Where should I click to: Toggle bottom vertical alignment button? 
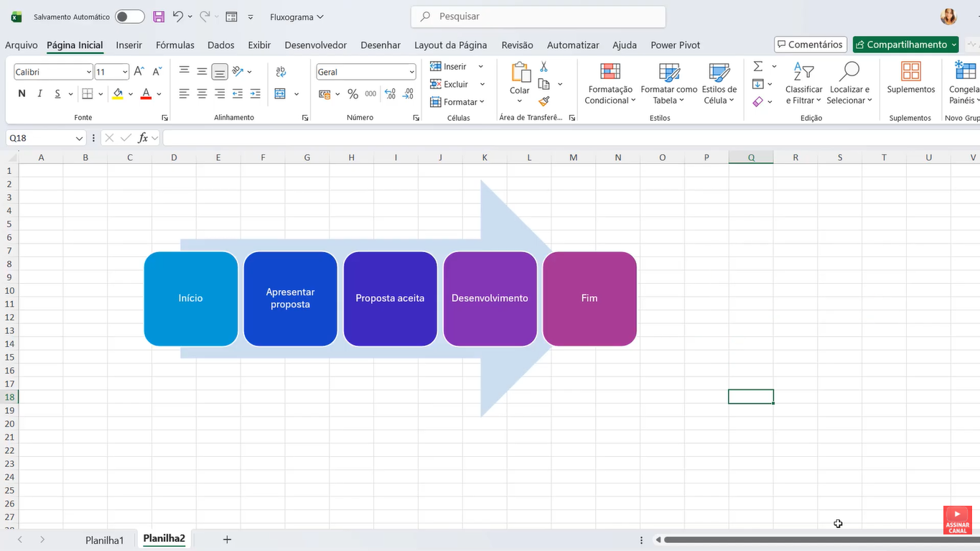(x=220, y=71)
